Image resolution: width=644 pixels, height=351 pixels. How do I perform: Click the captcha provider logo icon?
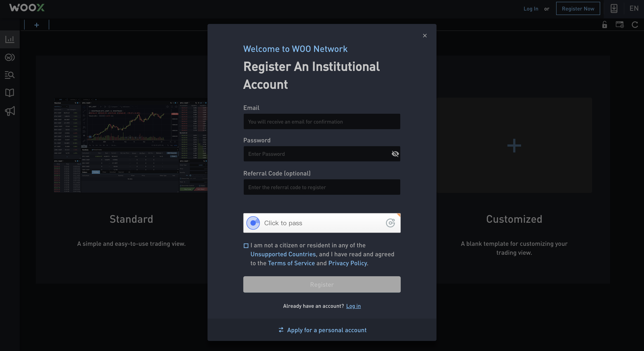pyautogui.click(x=390, y=223)
